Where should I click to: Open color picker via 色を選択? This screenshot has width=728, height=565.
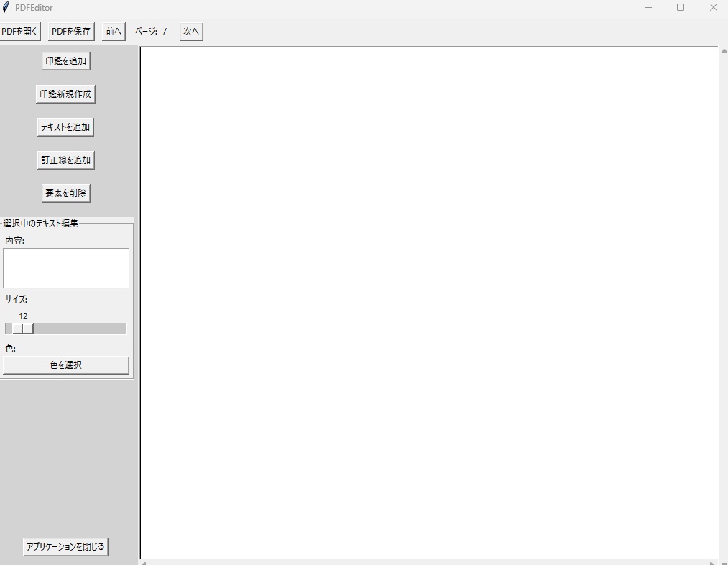point(66,365)
